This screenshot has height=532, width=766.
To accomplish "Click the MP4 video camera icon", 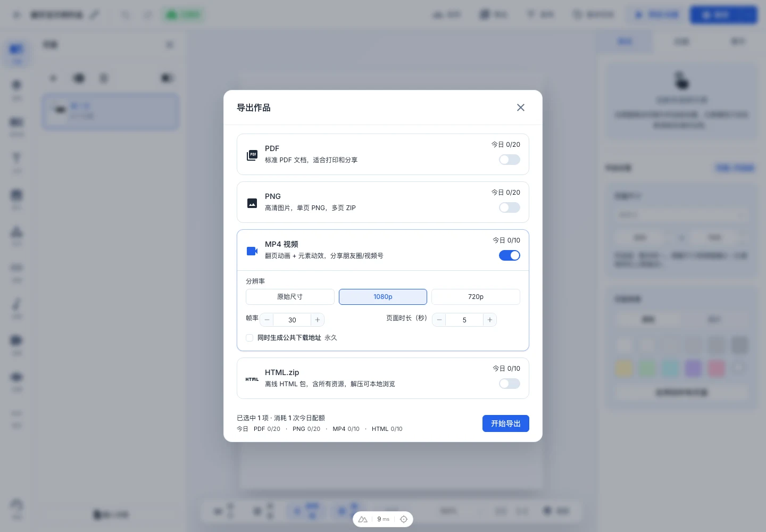I will coord(252,251).
